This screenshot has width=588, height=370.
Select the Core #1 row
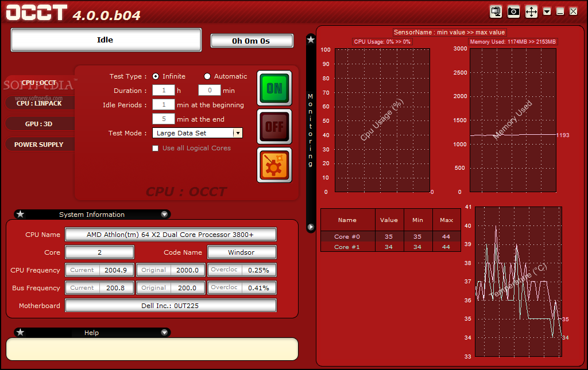click(390, 247)
